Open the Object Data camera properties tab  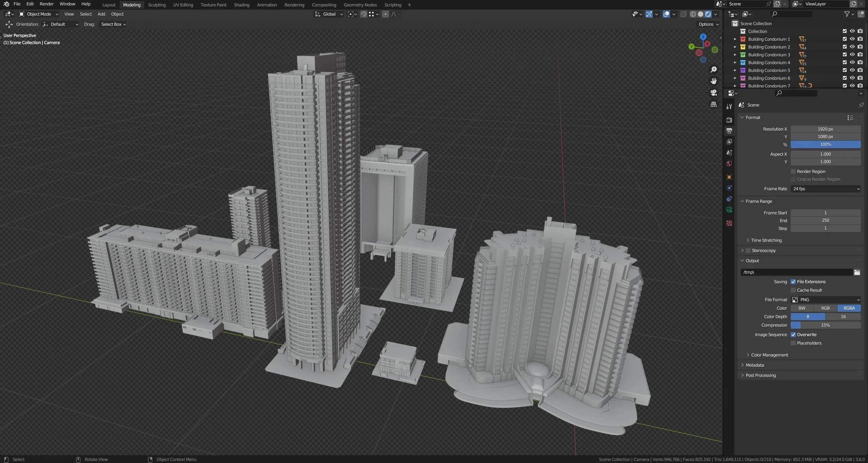tap(729, 210)
